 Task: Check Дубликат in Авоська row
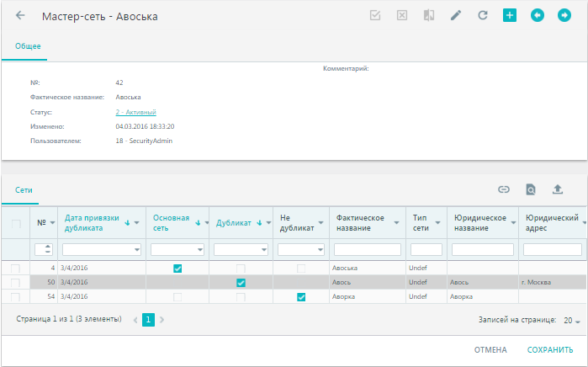coord(241,269)
